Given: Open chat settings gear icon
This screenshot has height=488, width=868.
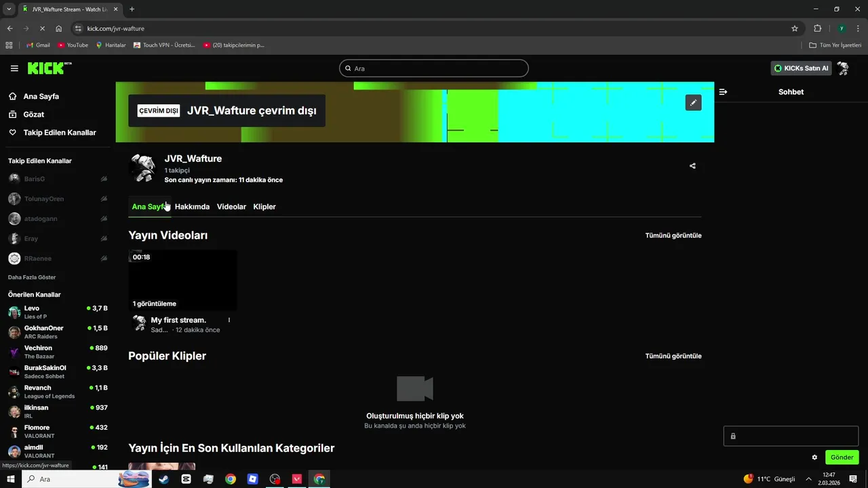Looking at the screenshot, I should (814, 457).
